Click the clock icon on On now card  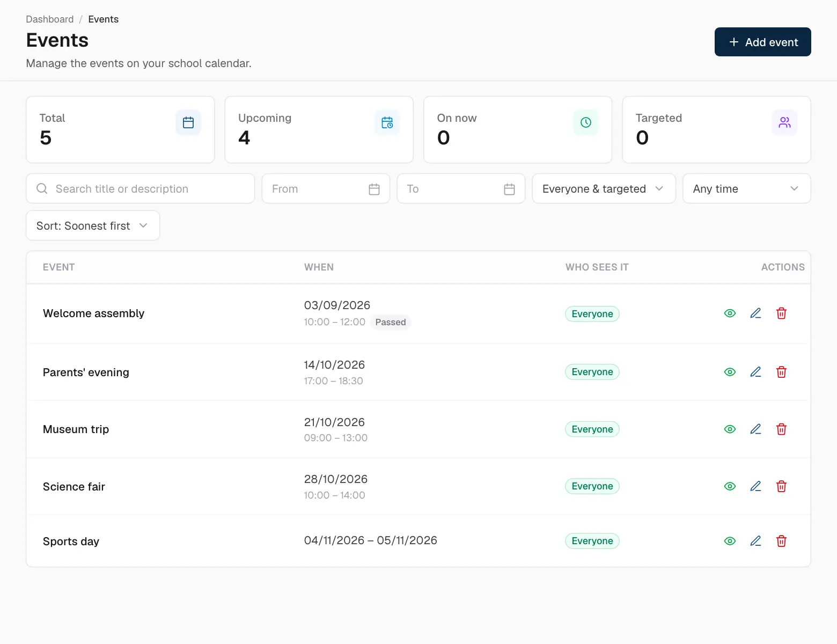(586, 122)
